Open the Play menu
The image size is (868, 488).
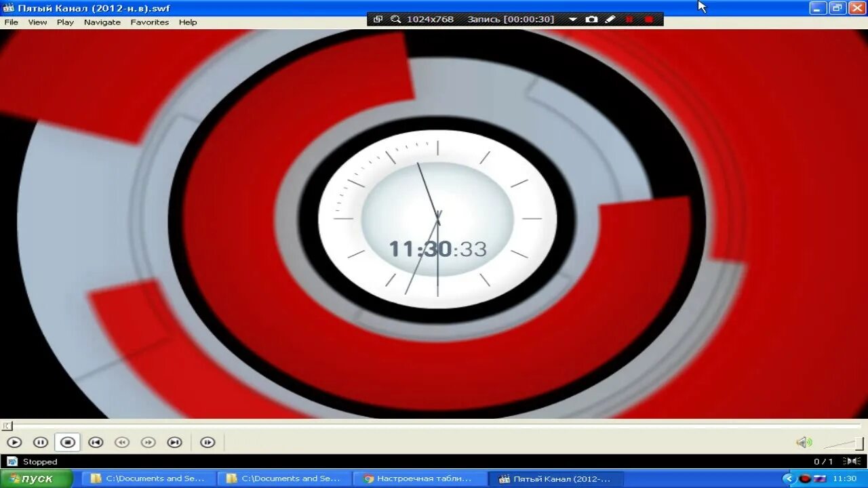point(65,22)
